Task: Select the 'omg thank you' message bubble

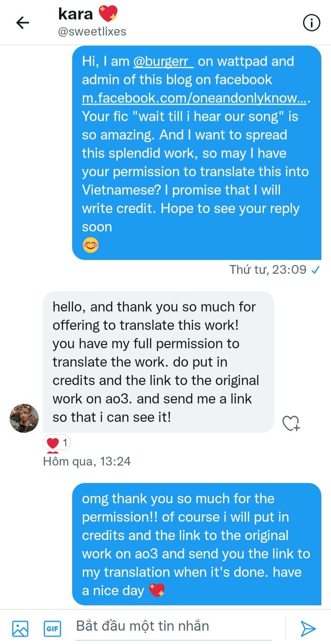Action: coord(197,544)
